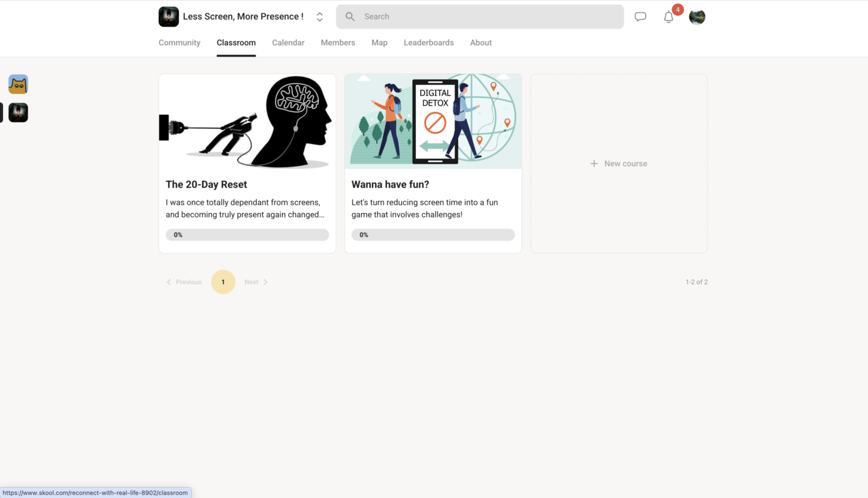Select page 1 in pagination
Screen dimensions: 868x498
click(x=223, y=282)
